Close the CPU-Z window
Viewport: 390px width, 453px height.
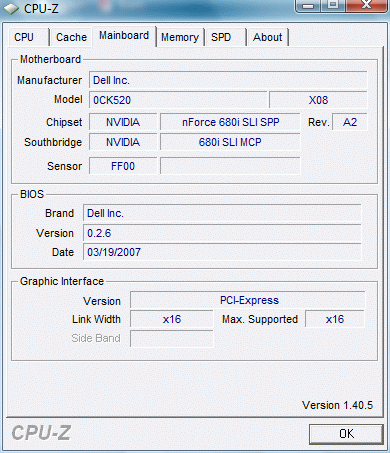pos(367,6)
